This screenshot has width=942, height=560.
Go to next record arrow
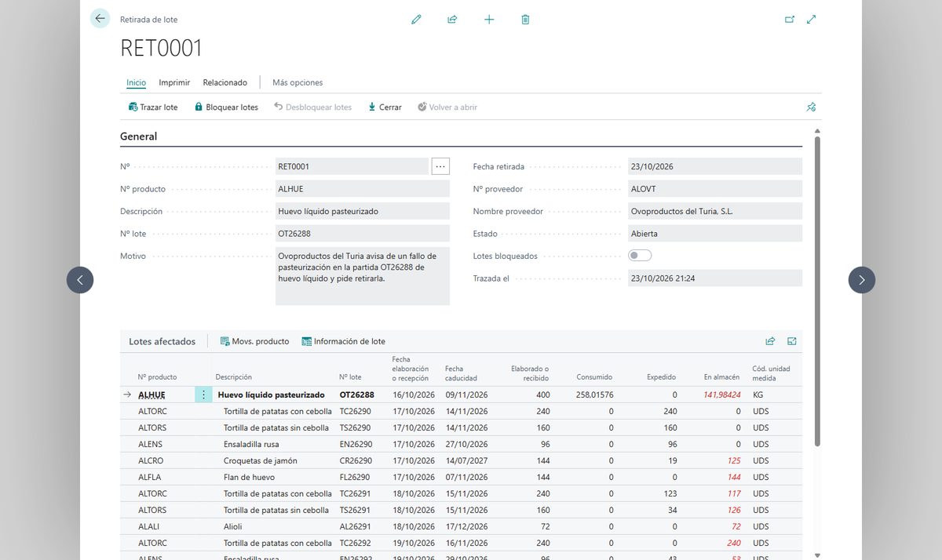862,280
